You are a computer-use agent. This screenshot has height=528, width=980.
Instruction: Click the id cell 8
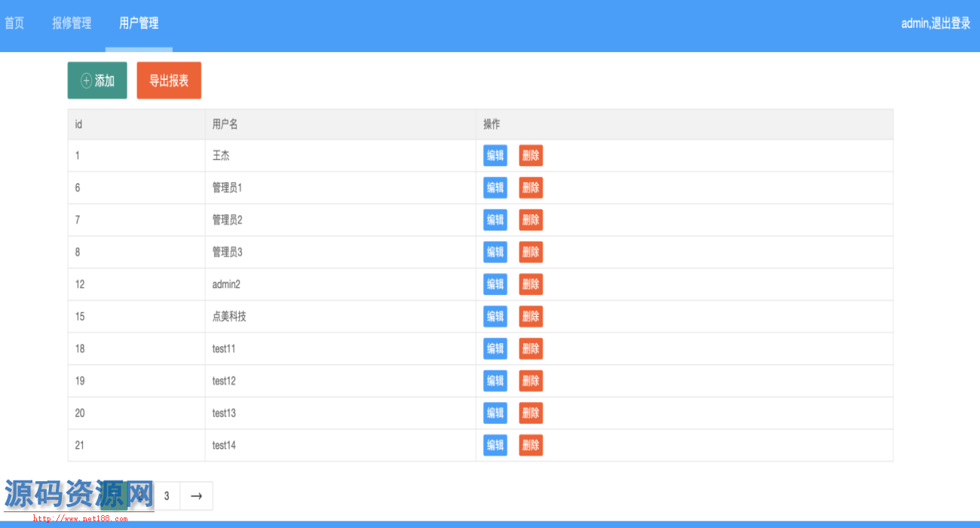tap(136, 252)
